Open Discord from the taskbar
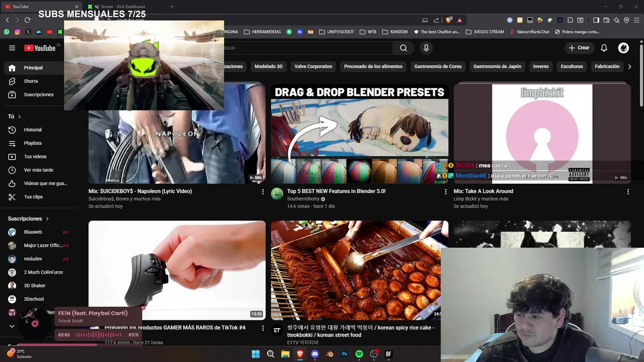 tap(315, 354)
